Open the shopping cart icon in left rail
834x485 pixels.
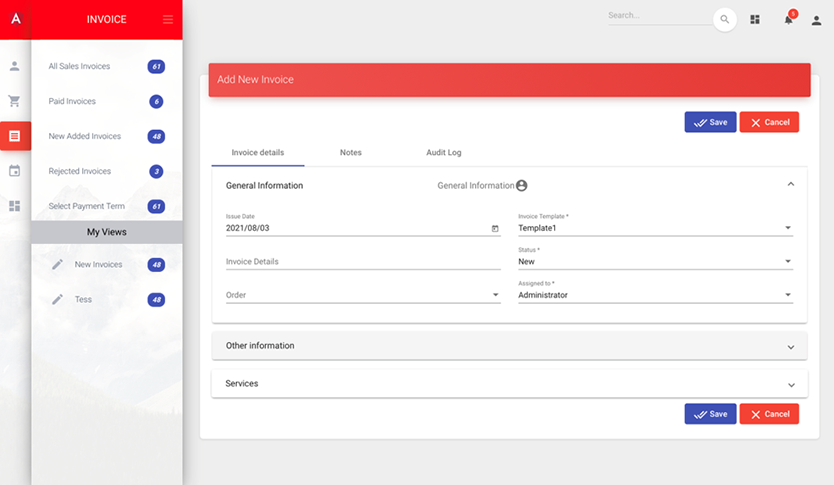click(x=14, y=101)
